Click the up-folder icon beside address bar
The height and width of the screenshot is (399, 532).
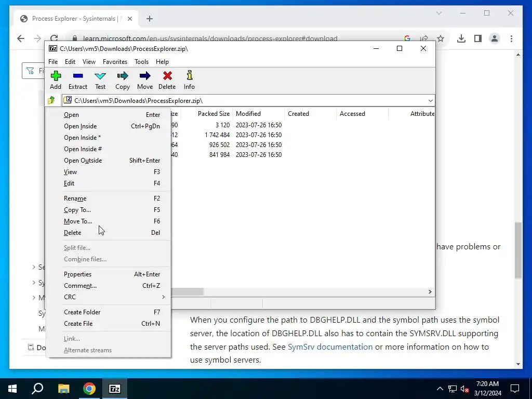[x=51, y=100]
